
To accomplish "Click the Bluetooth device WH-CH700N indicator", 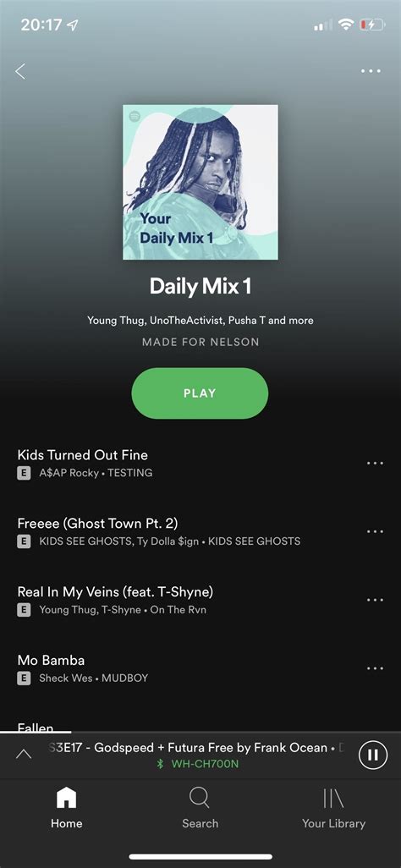I will click(x=199, y=764).
